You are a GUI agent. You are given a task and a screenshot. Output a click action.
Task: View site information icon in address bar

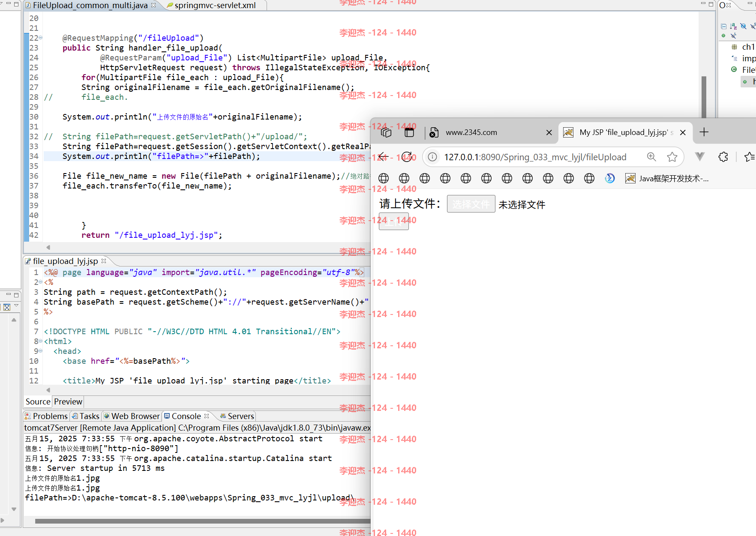[433, 157]
